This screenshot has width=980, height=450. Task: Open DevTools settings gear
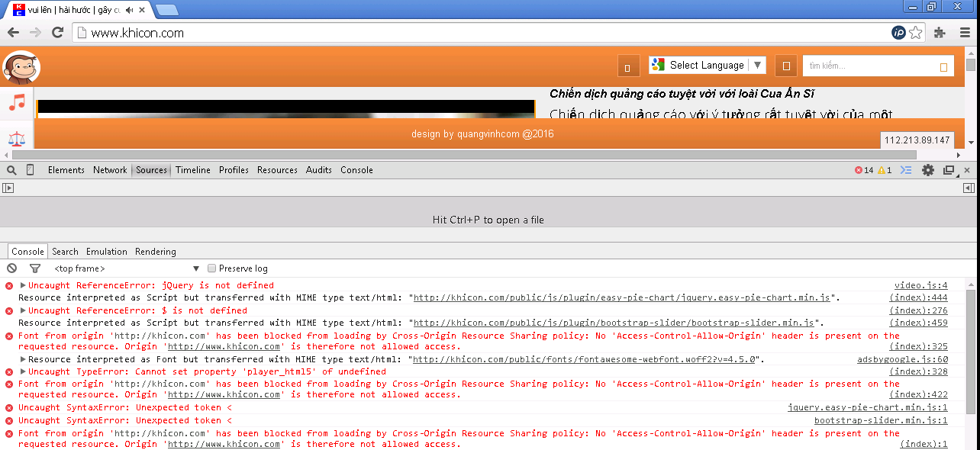tap(927, 170)
